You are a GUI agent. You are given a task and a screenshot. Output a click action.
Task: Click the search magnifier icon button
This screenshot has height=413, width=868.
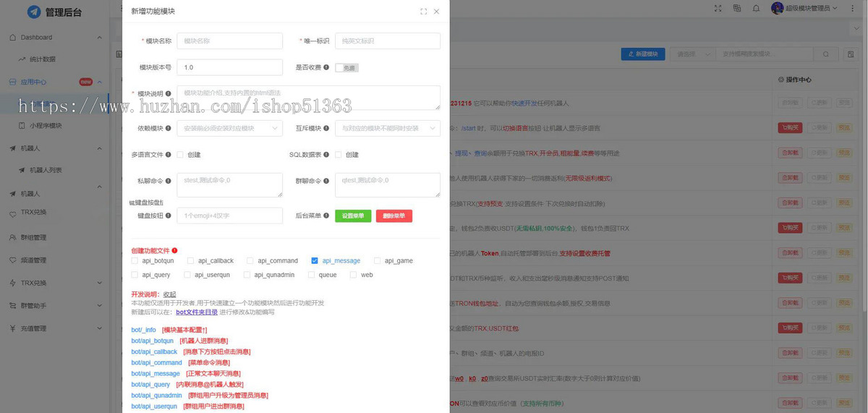pyautogui.click(x=826, y=54)
